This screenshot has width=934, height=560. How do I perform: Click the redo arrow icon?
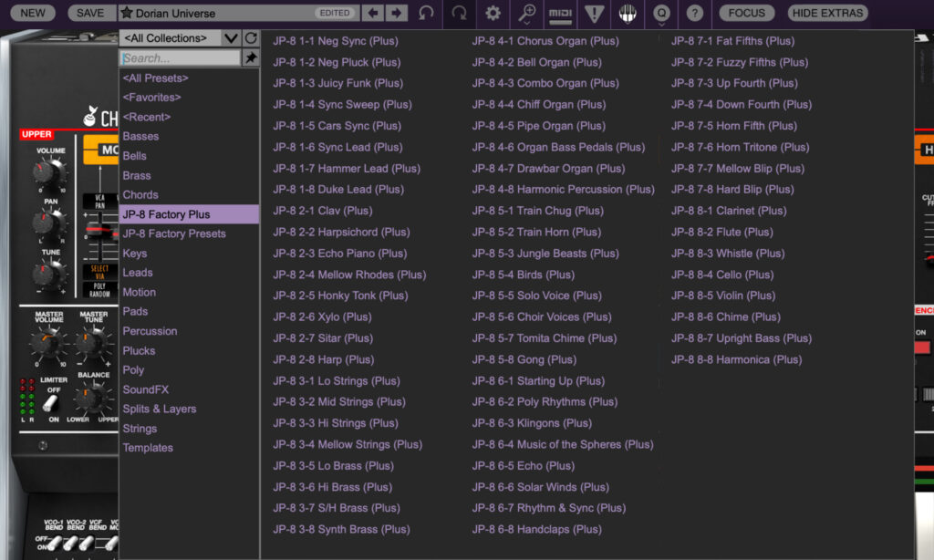click(460, 14)
